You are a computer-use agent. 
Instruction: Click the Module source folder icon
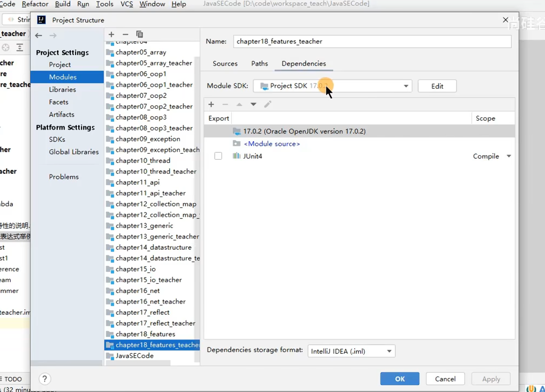click(236, 143)
